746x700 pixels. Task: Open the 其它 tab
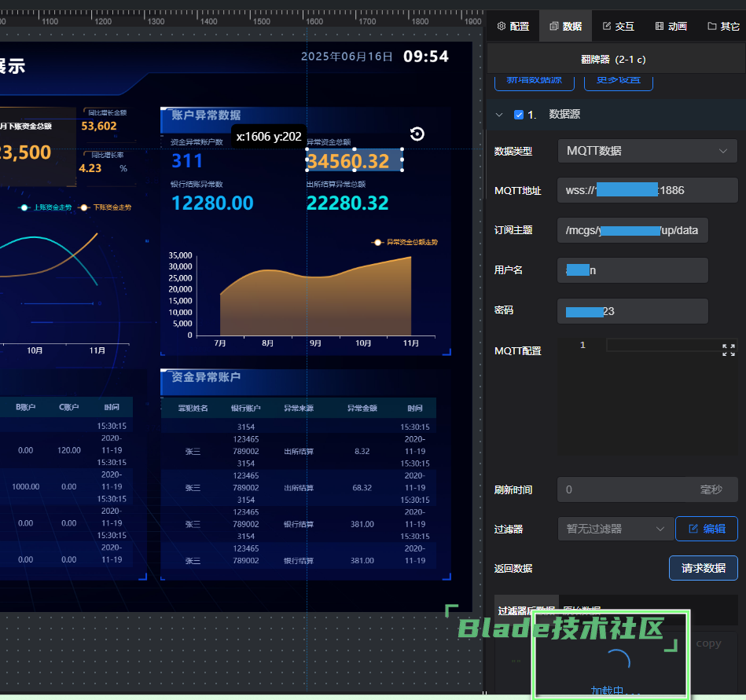[723, 26]
